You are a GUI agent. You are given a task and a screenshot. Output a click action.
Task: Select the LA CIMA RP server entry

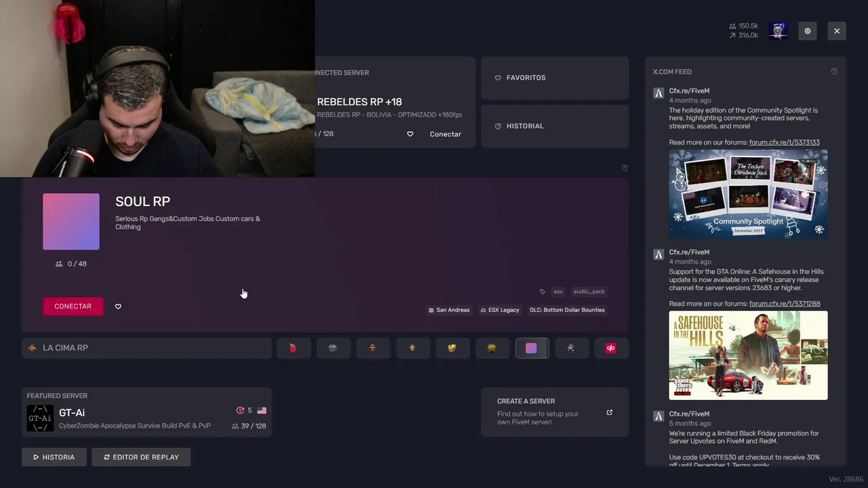coord(146,348)
